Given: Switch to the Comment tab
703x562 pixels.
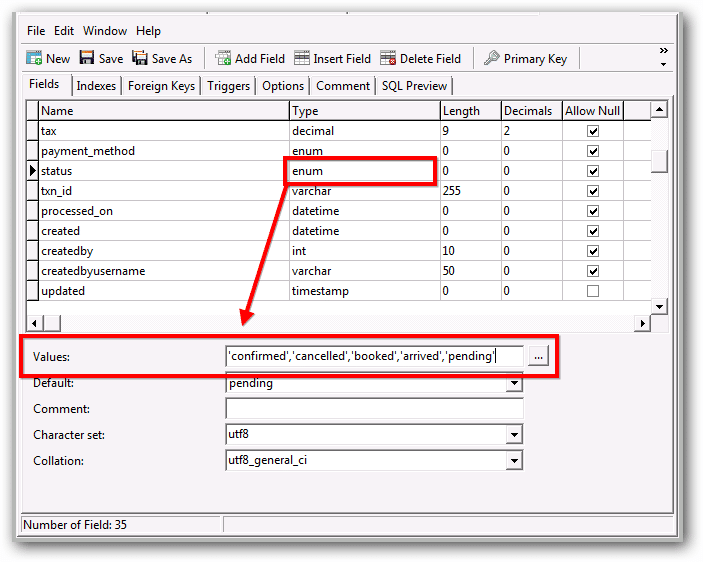Looking at the screenshot, I should point(343,86).
